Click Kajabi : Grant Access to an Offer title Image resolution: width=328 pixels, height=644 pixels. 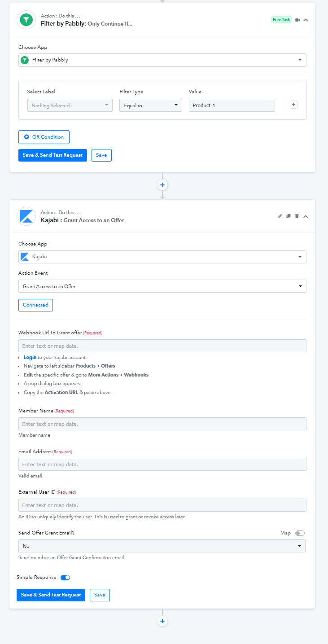pos(83,220)
